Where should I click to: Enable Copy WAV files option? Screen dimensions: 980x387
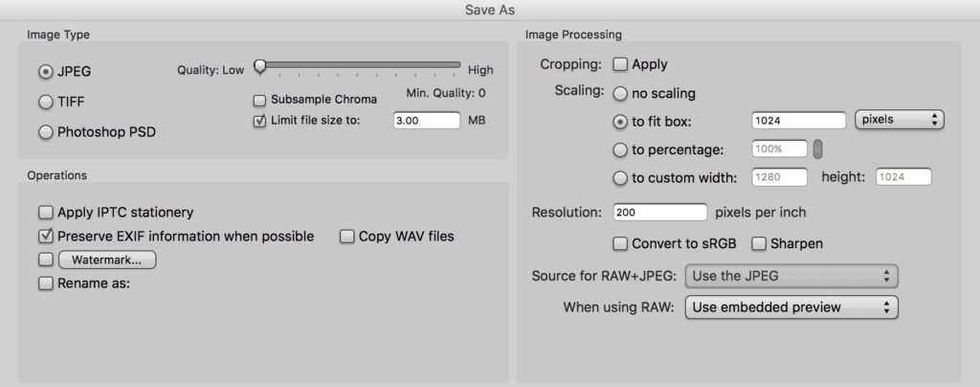tap(347, 236)
